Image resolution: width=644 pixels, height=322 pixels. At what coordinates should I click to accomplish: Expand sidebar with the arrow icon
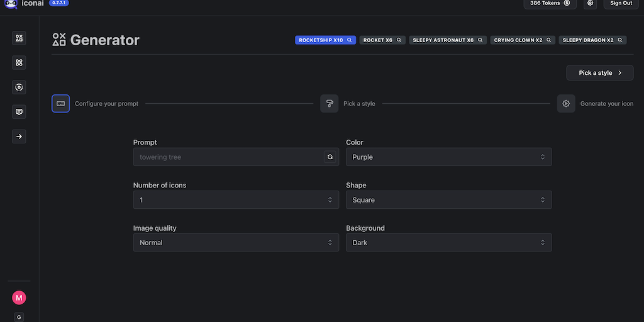19,136
